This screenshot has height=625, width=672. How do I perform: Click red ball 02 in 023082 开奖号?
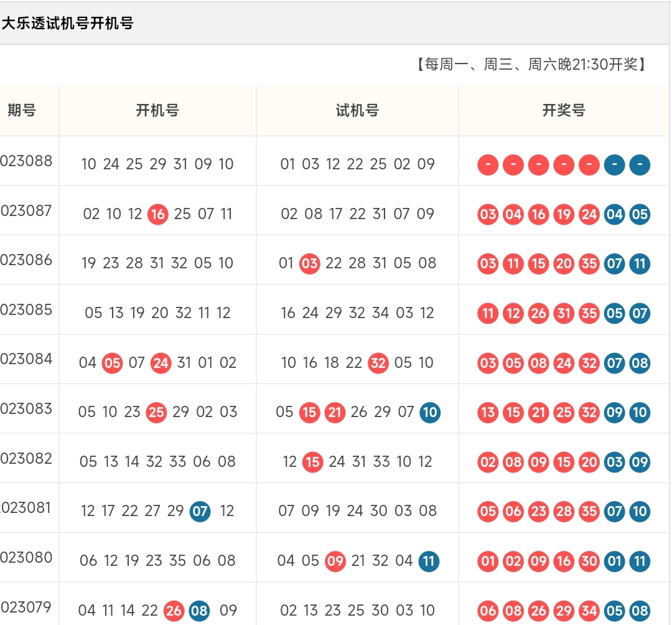[488, 462]
